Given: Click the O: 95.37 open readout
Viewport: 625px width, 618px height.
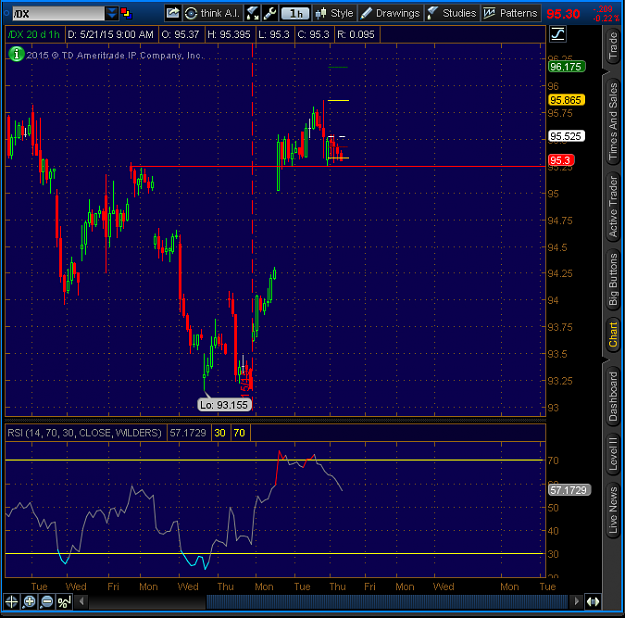Looking at the screenshot, I should 180,35.
